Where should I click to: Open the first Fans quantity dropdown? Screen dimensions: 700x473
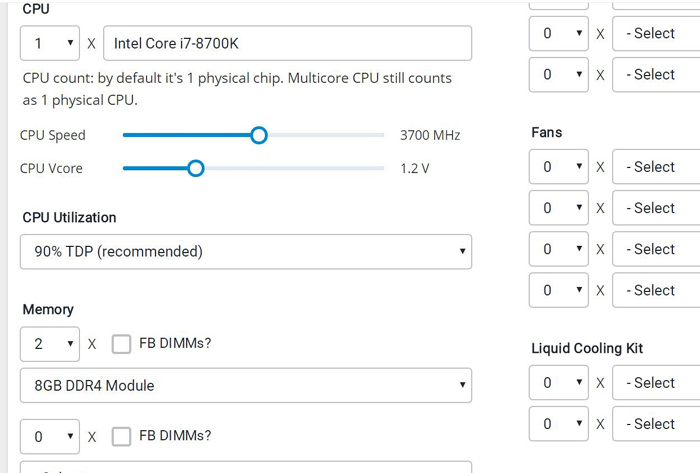558,167
